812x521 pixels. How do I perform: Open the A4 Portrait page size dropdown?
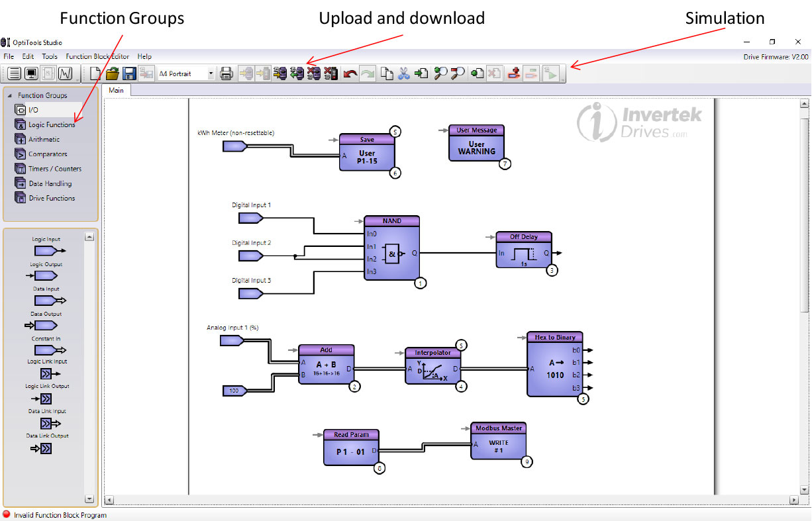click(211, 73)
